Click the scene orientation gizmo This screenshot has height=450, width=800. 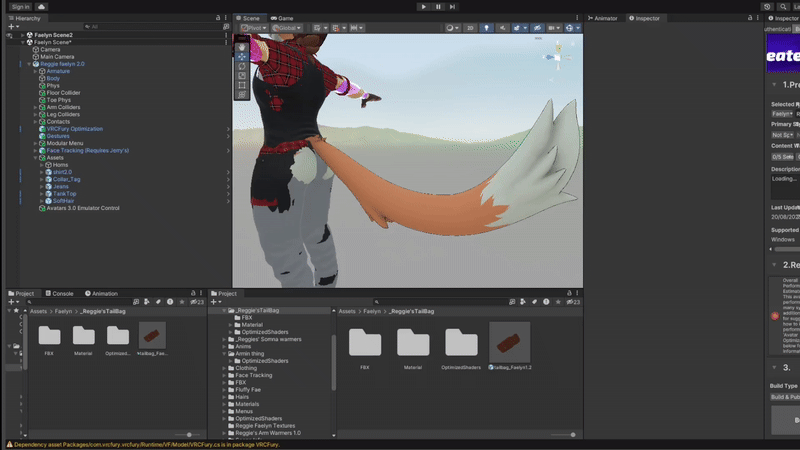[x=558, y=58]
